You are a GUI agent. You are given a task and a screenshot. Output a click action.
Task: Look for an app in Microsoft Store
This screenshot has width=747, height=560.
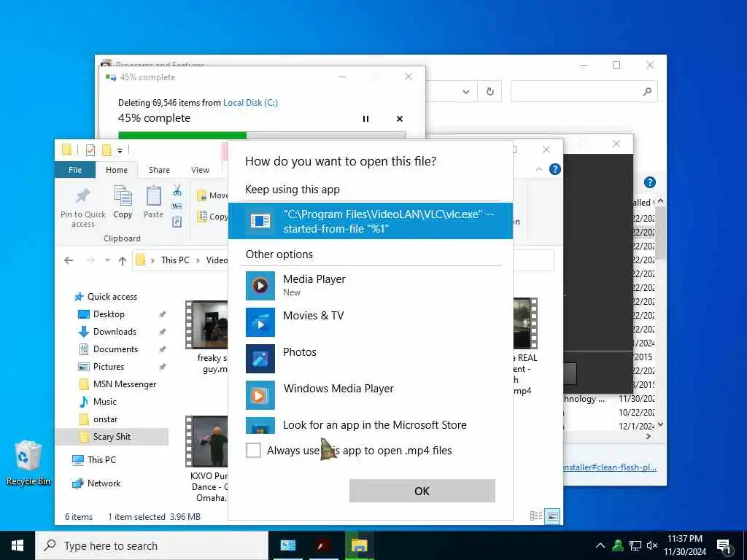click(x=370, y=424)
